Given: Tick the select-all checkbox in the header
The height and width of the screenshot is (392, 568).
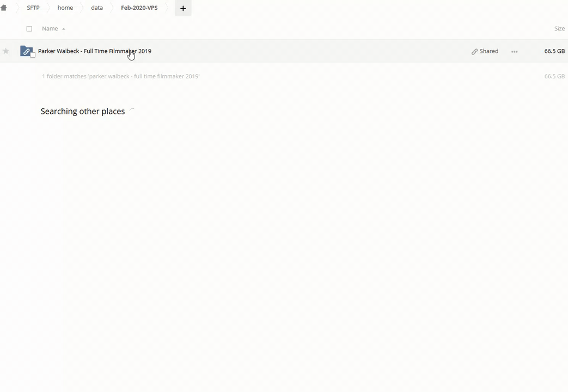Looking at the screenshot, I should (29, 29).
